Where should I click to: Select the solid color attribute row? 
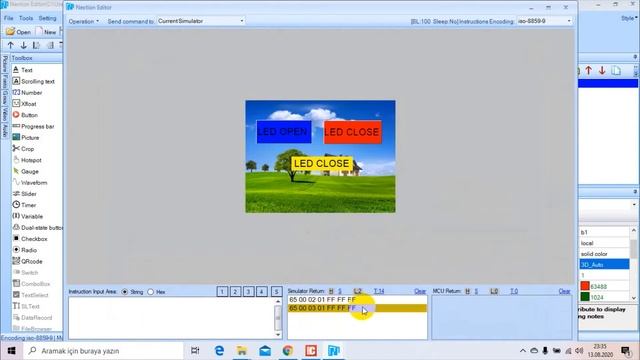(604, 253)
